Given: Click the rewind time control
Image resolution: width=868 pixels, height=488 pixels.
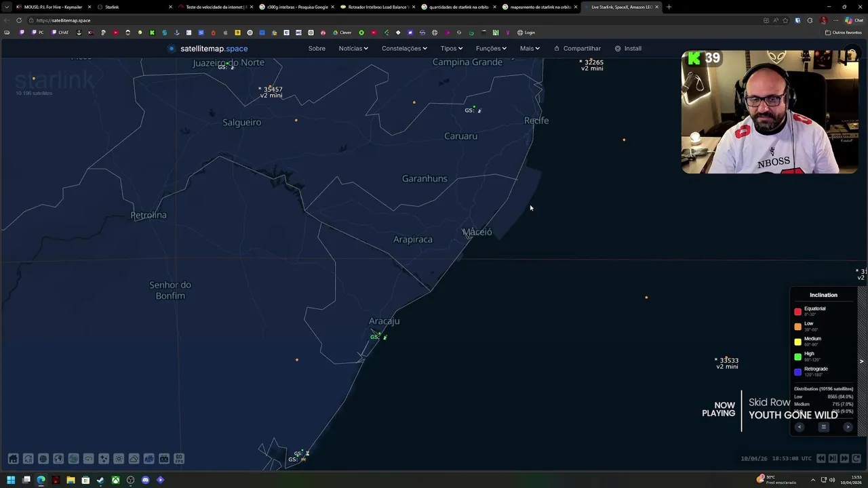Looking at the screenshot, I should 821,459.
